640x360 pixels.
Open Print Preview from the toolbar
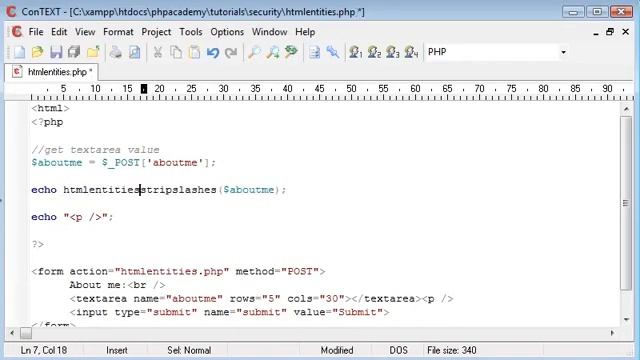135,52
